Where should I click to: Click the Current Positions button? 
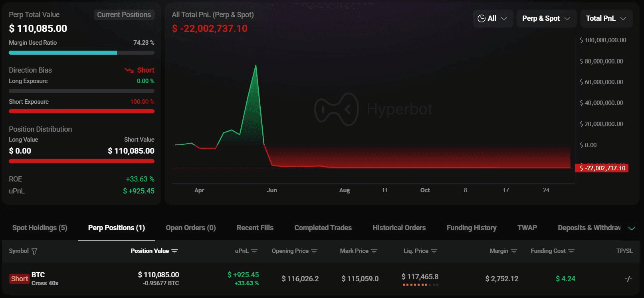pyautogui.click(x=124, y=15)
